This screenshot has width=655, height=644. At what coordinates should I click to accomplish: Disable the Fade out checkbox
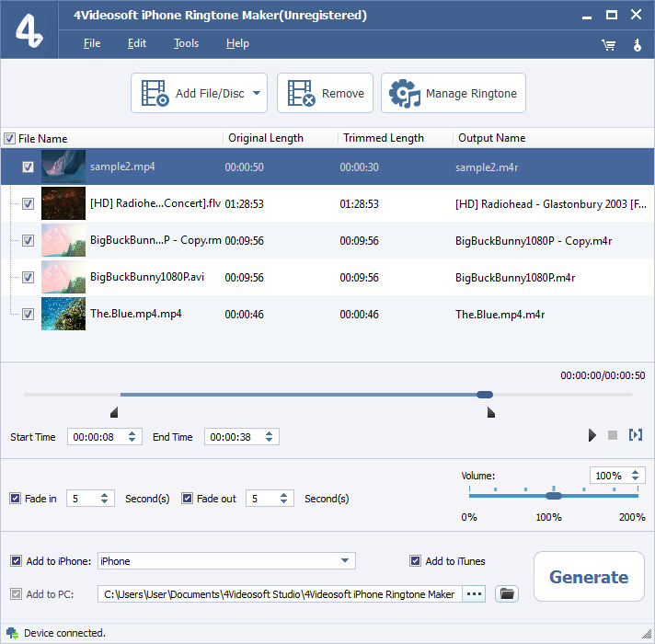point(187,498)
